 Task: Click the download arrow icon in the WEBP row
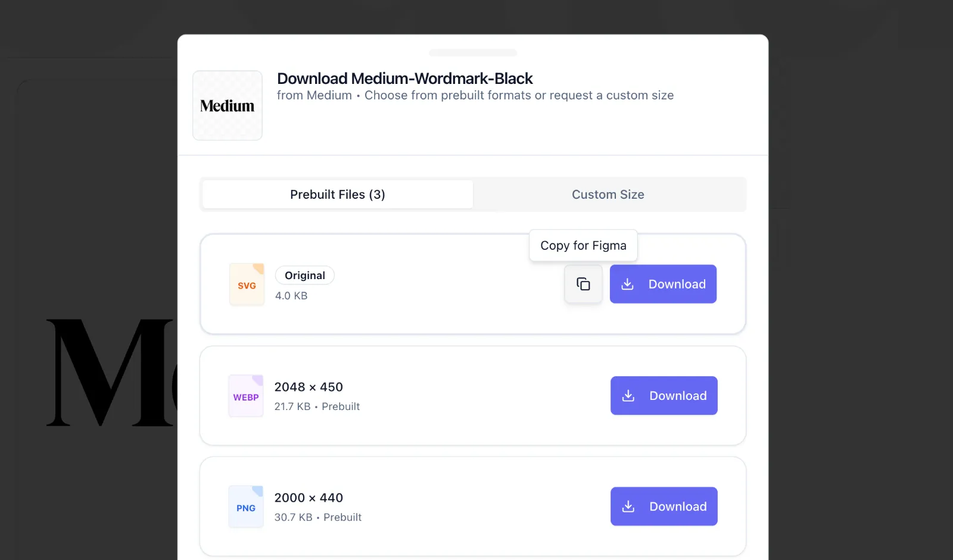point(628,396)
